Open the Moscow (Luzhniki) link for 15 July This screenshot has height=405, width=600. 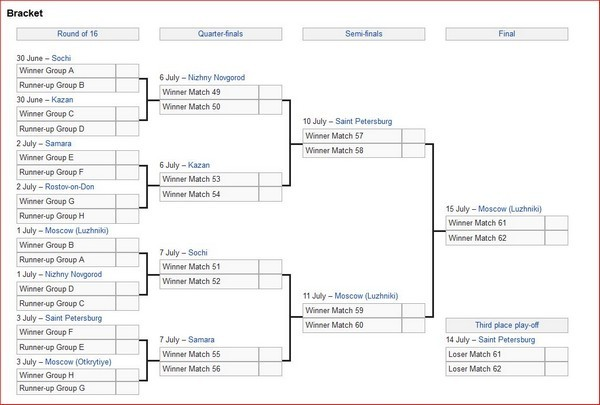(510, 209)
